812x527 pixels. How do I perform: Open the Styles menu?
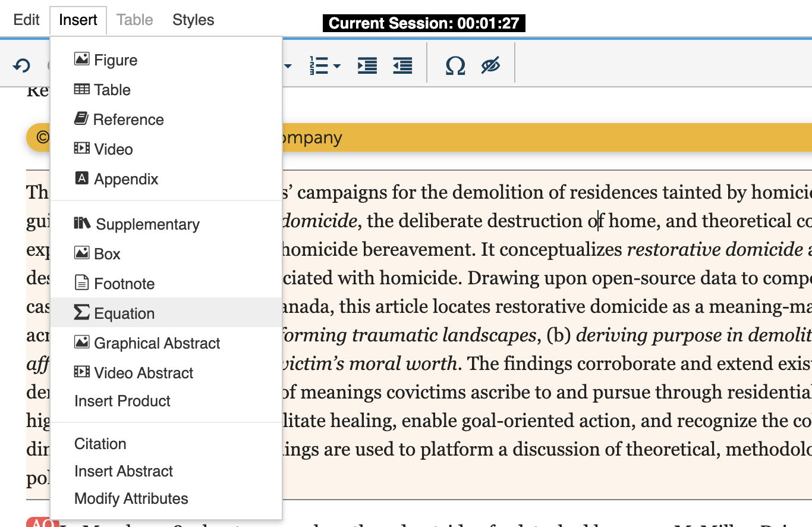click(x=193, y=20)
